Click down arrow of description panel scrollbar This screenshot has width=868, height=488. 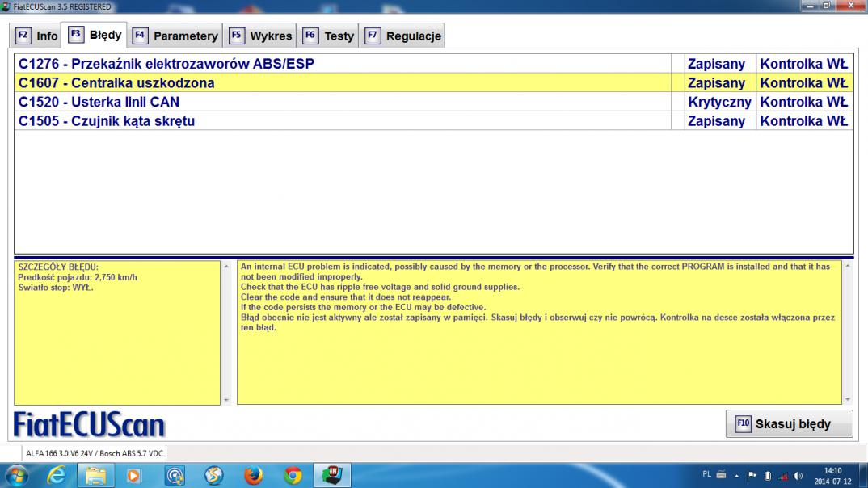pos(848,399)
